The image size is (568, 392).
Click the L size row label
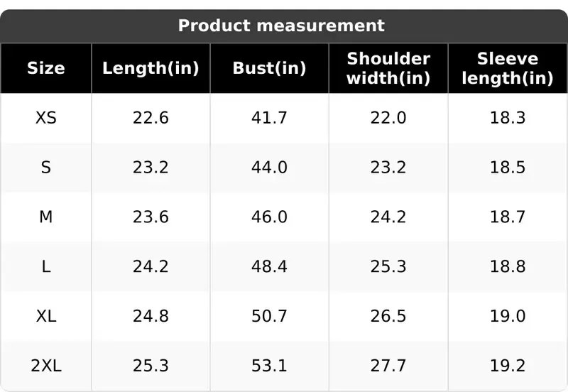pyautogui.click(x=46, y=266)
